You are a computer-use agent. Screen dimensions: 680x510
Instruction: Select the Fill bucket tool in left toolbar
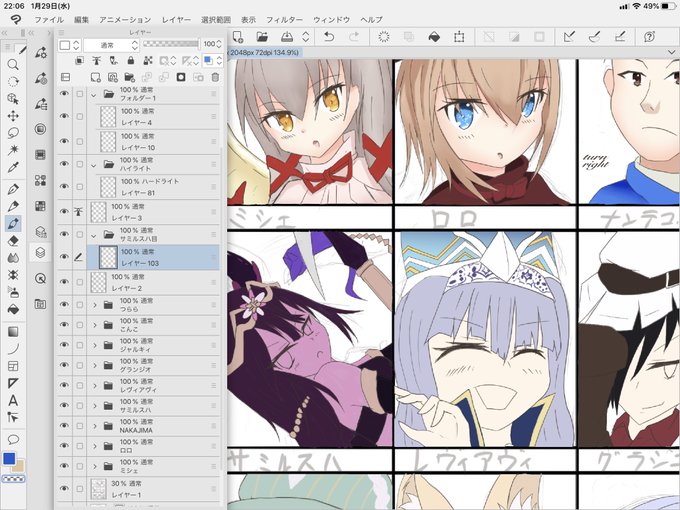tap(13, 309)
